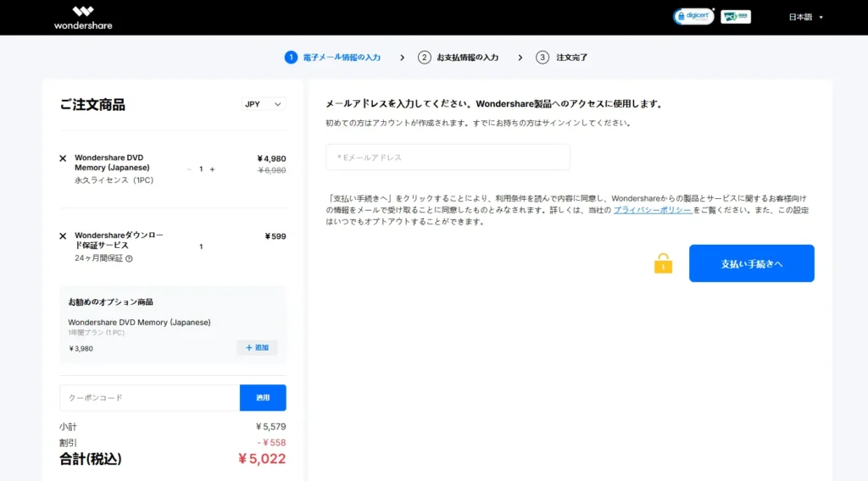Screen dimensions: 868x481
Task: Increase DVD Memory quantity with plus
Action: [x=212, y=169]
